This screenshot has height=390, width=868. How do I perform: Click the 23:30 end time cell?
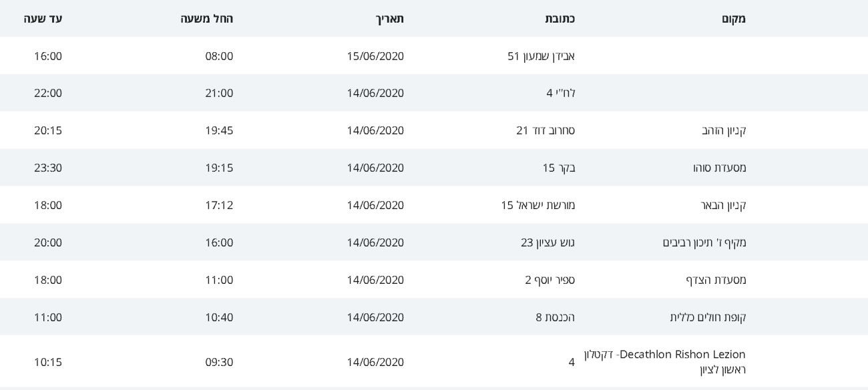click(48, 168)
